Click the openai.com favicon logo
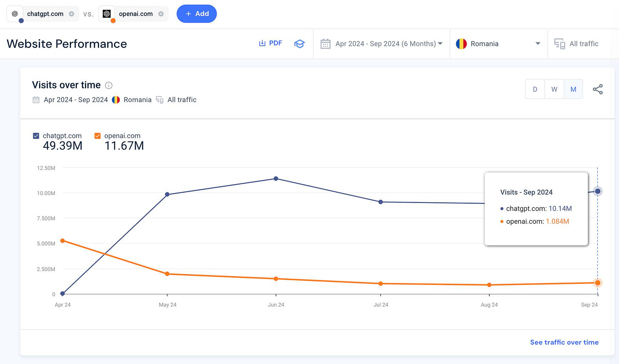This screenshot has height=364, width=619. coord(107,14)
